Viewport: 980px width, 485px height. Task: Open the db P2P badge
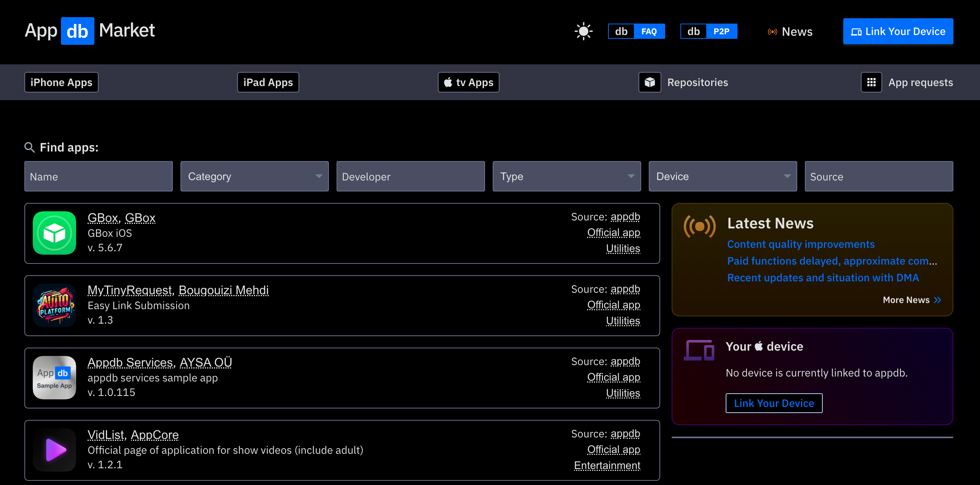tap(709, 31)
